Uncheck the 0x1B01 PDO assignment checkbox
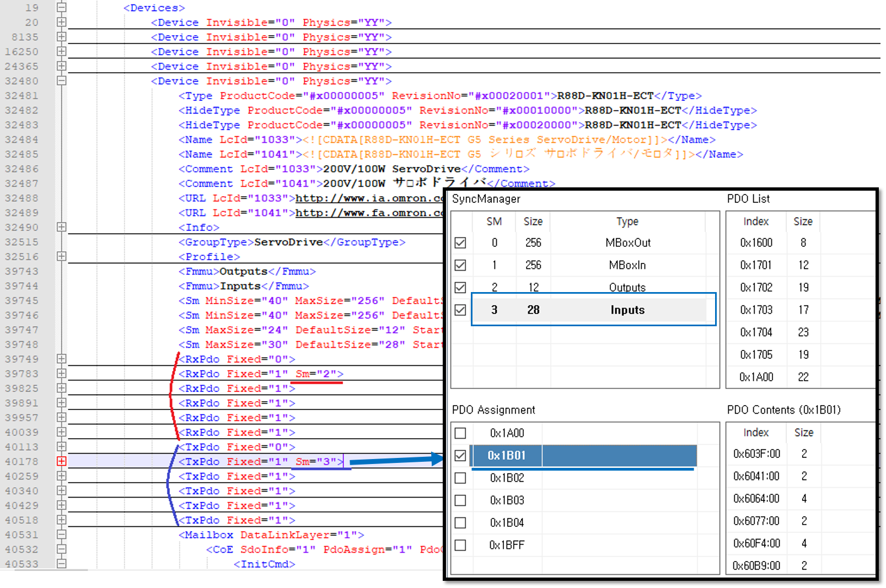Viewport: 886px width, 588px height. click(x=460, y=456)
